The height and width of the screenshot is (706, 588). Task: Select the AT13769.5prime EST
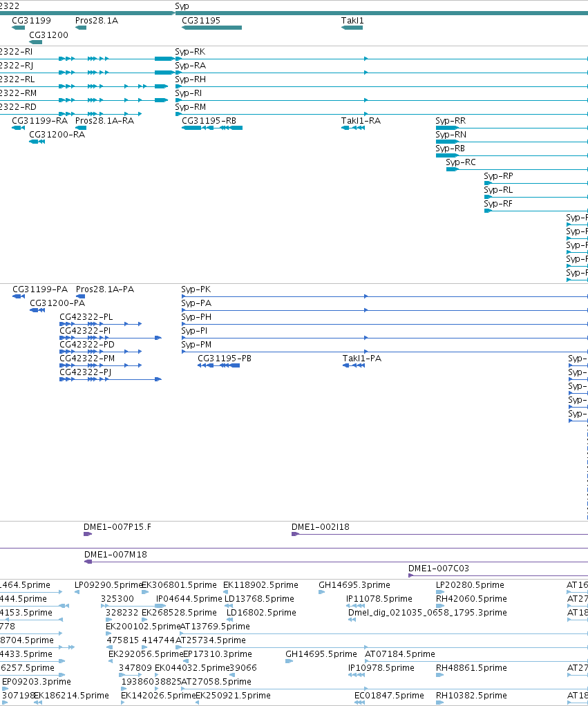[384, 634]
